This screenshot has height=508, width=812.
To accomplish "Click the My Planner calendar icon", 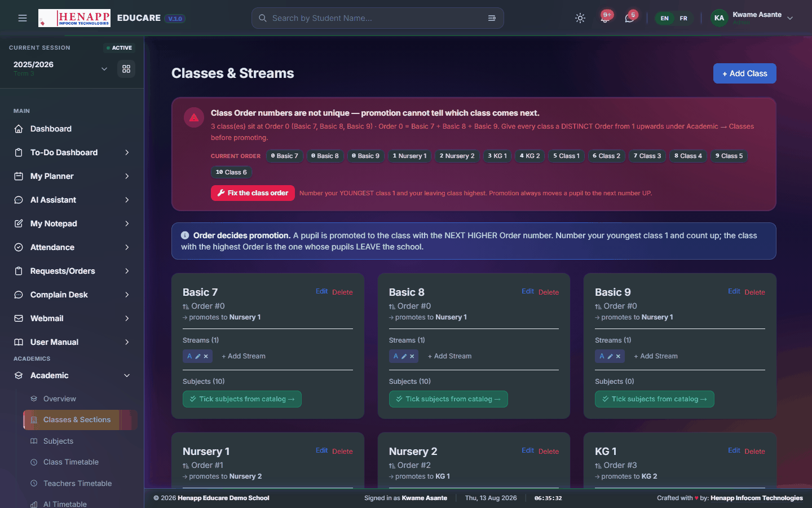I will 19,176.
